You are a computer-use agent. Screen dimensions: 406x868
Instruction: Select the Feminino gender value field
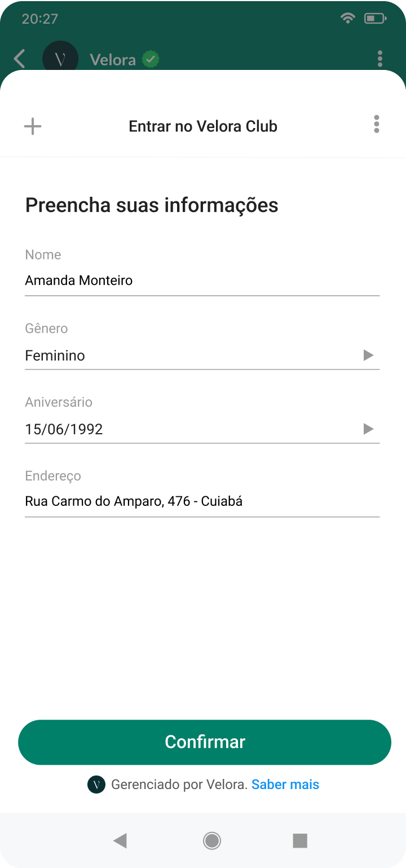pos(186,356)
